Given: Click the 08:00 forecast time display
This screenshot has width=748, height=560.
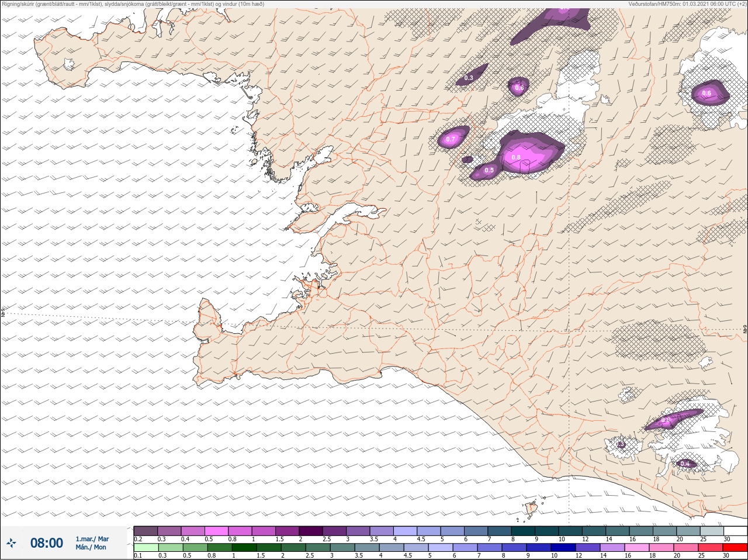Looking at the screenshot, I should click(47, 543).
